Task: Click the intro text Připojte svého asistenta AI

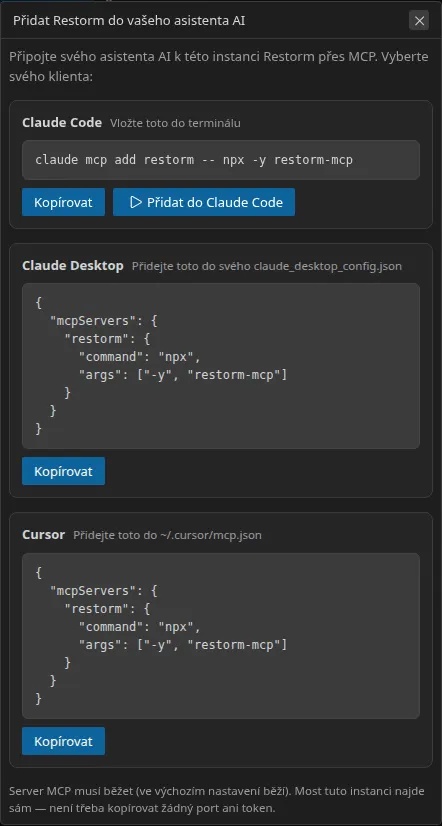Action: point(219,66)
